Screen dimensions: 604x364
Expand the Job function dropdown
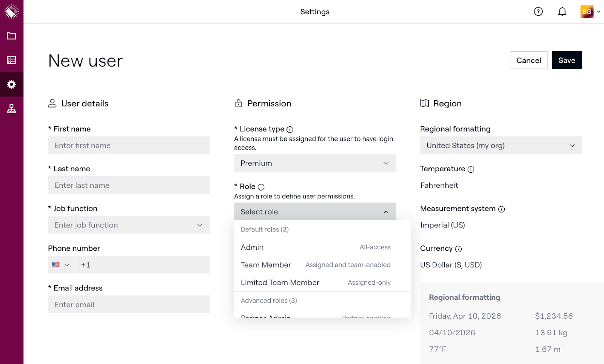click(129, 225)
